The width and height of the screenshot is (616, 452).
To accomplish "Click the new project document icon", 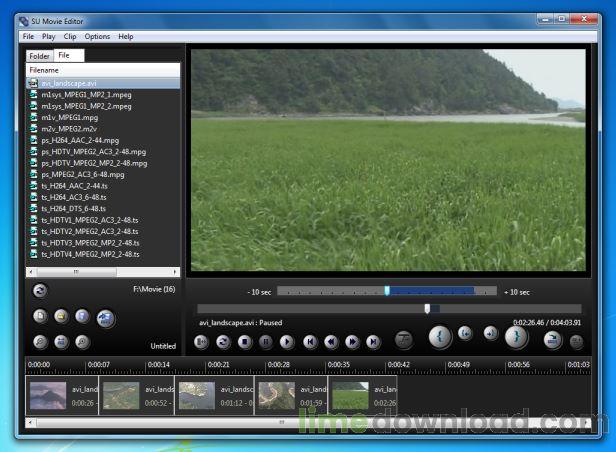I will pyautogui.click(x=40, y=317).
